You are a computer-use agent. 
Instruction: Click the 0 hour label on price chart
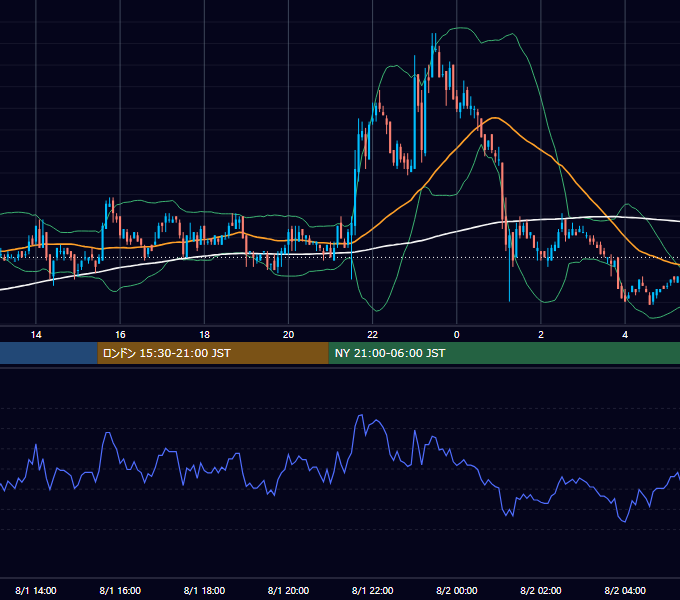click(x=457, y=335)
